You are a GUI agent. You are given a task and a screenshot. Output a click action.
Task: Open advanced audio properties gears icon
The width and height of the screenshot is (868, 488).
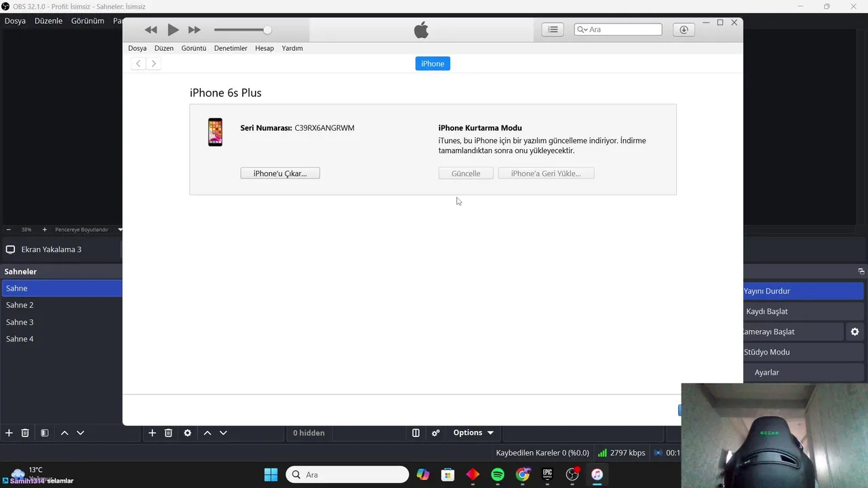(436, 433)
